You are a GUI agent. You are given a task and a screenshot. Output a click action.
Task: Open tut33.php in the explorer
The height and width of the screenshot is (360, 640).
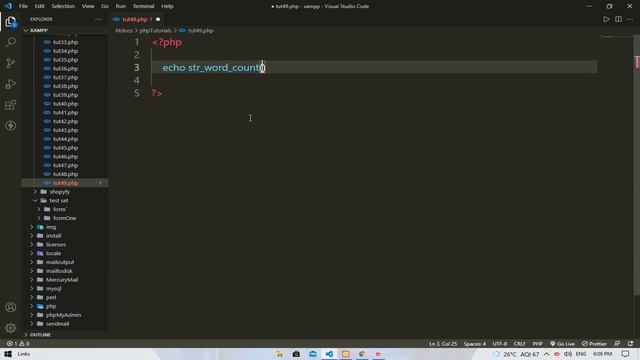65,42
